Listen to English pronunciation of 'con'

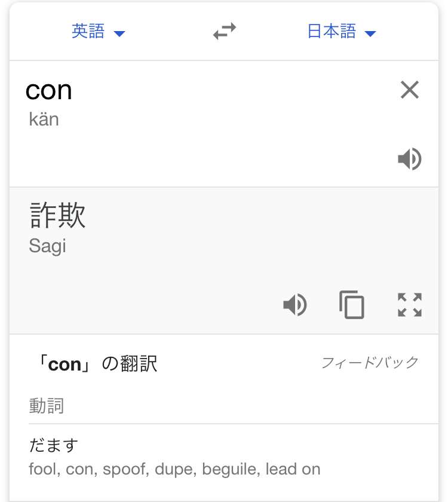point(410,159)
